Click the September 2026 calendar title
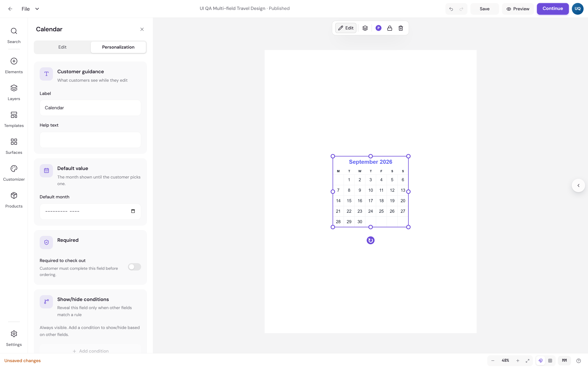 (x=370, y=162)
